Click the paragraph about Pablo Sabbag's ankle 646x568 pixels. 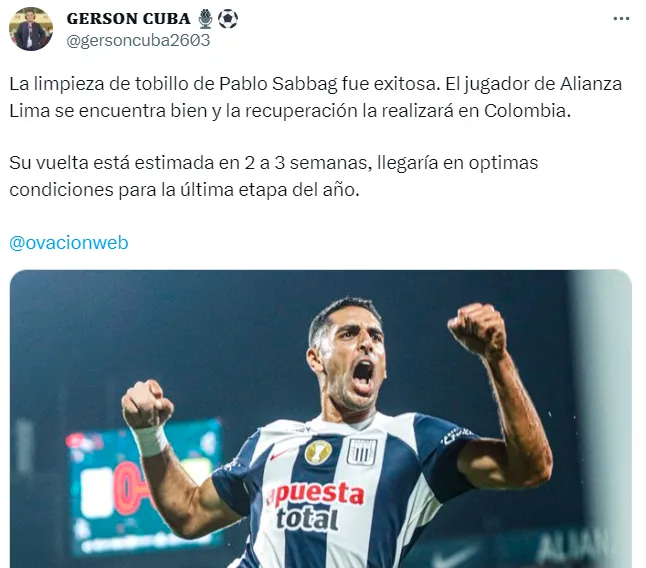[x=316, y=97]
